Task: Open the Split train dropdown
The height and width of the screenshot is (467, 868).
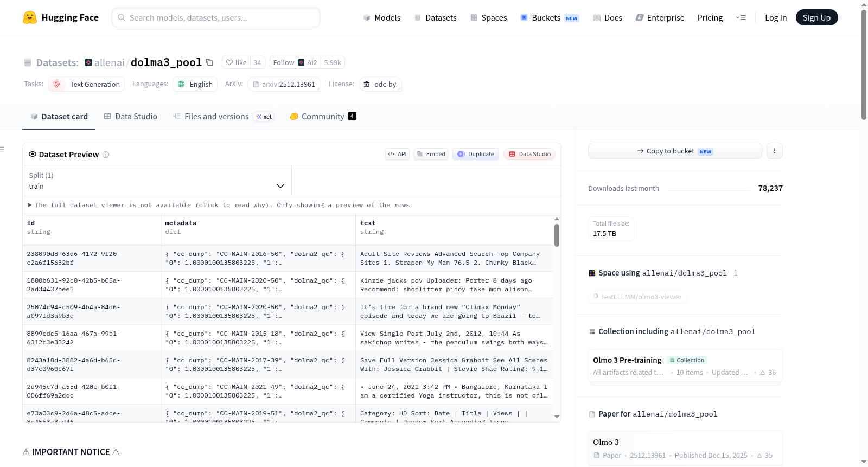Action: [157, 181]
